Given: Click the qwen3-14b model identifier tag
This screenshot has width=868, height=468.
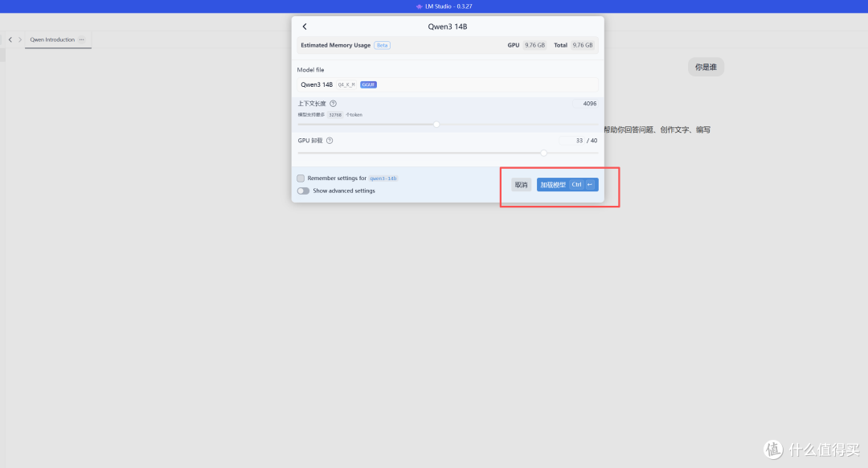Looking at the screenshot, I should coord(383,179).
